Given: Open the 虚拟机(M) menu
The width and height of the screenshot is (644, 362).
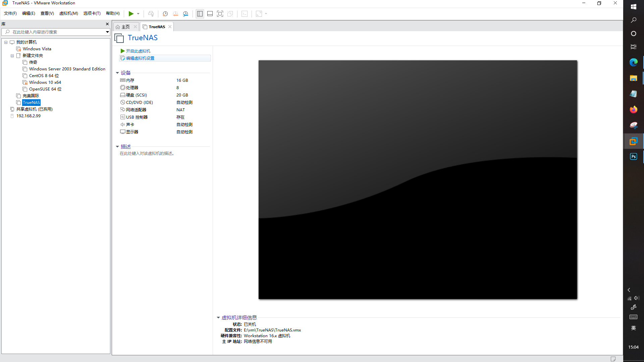Looking at the screenshot, I should (68, 13).
